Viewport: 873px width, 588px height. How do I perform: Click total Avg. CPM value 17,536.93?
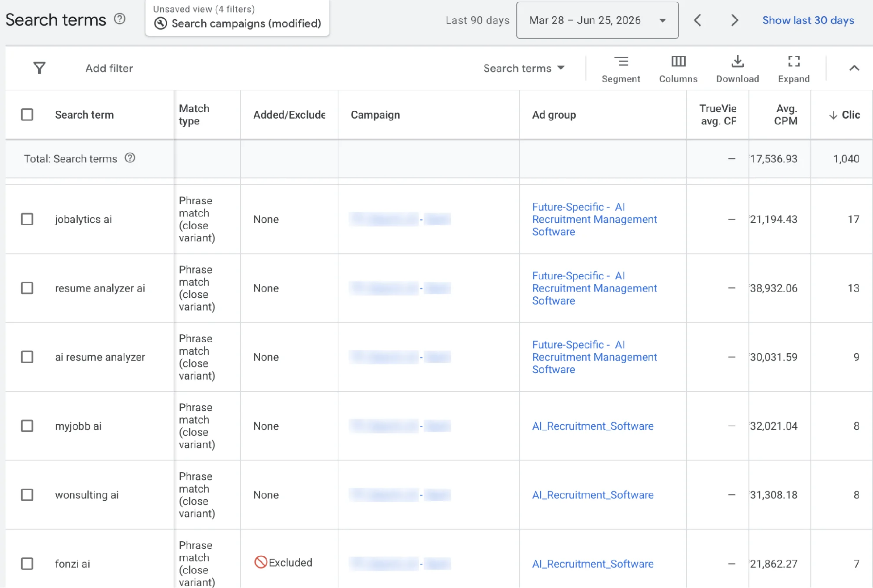pyautogui.click(x=773, y=159)
